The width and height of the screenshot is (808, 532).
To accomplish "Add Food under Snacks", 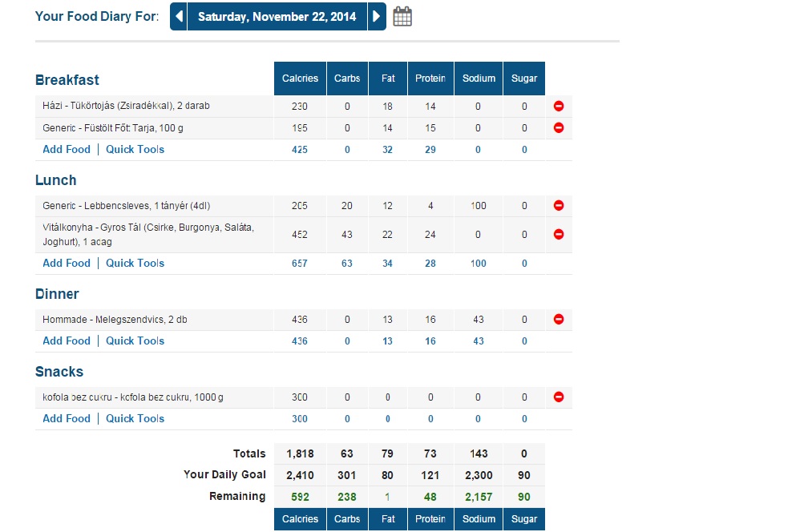I will pos(67,419).
